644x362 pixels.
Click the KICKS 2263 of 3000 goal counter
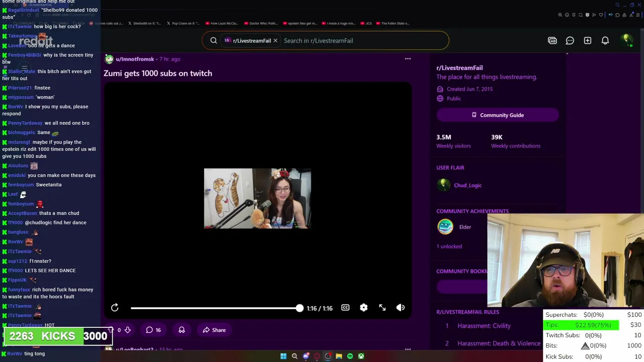pyautogui.click(x=58, y=336)
